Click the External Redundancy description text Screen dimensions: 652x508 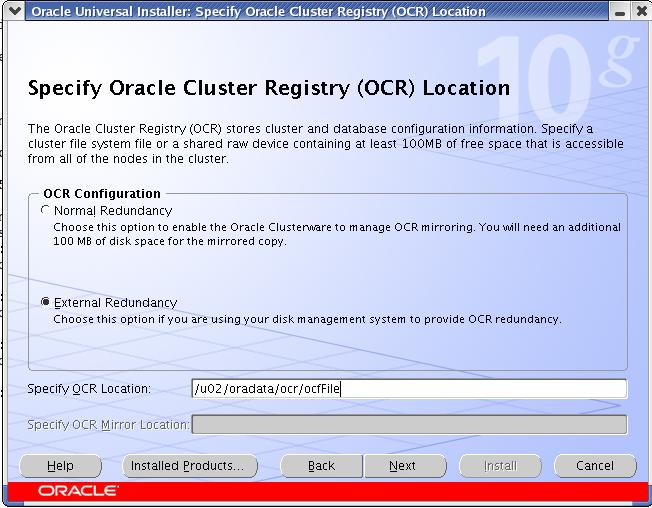tap(307, 319)
